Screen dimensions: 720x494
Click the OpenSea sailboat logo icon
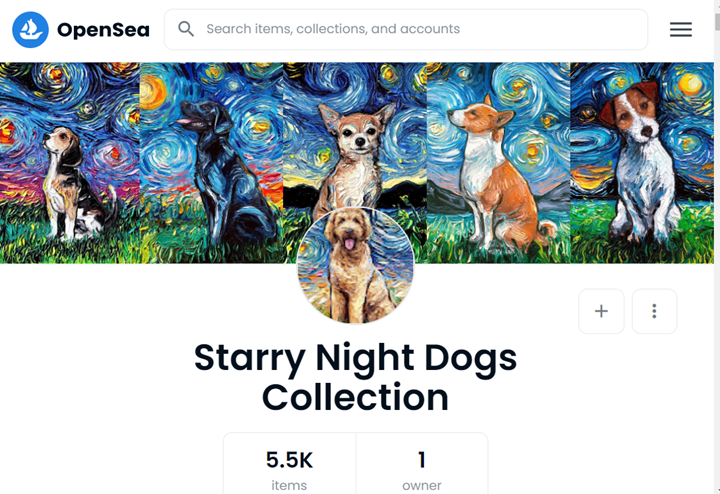[x=30, y=30]
